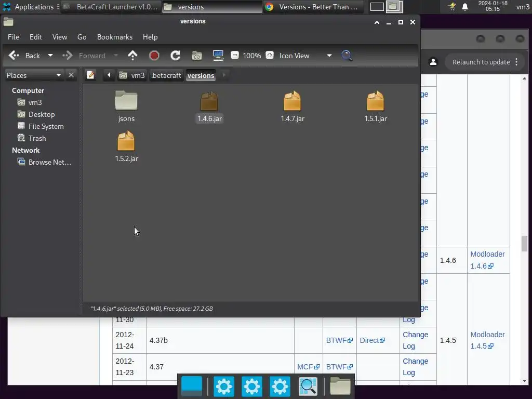Select the 1.5.1.jar file

[376, 107]
